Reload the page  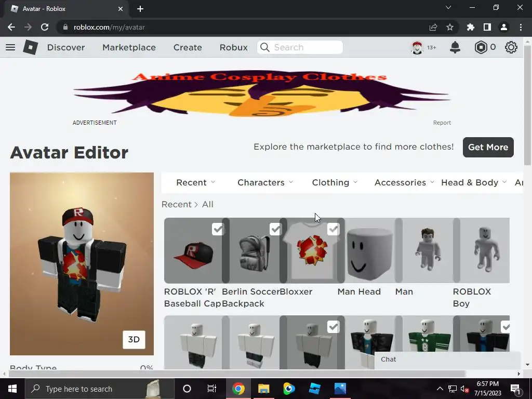[x=45, y=27]
